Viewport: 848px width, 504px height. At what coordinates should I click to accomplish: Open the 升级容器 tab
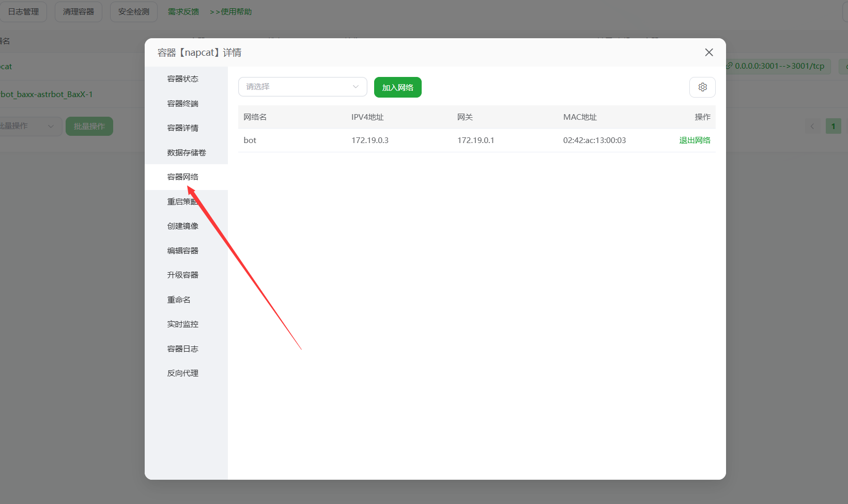(182, 275)
